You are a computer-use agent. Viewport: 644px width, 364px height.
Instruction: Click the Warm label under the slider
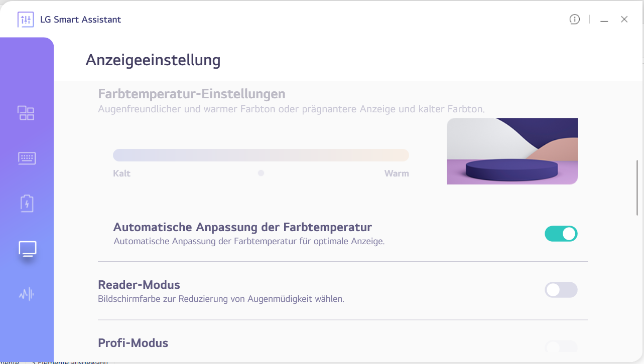point(397,173)
